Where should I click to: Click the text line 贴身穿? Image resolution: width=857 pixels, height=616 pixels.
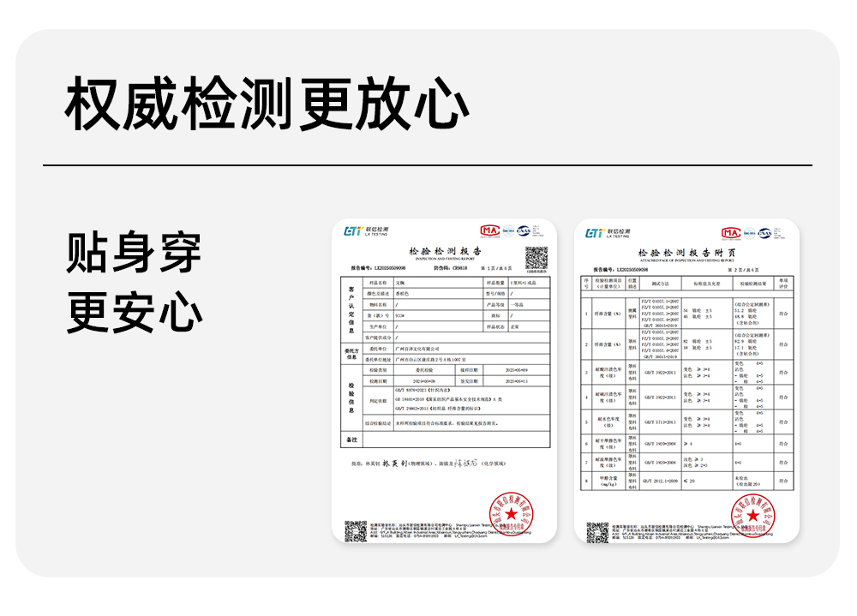(x=134, y=253)
